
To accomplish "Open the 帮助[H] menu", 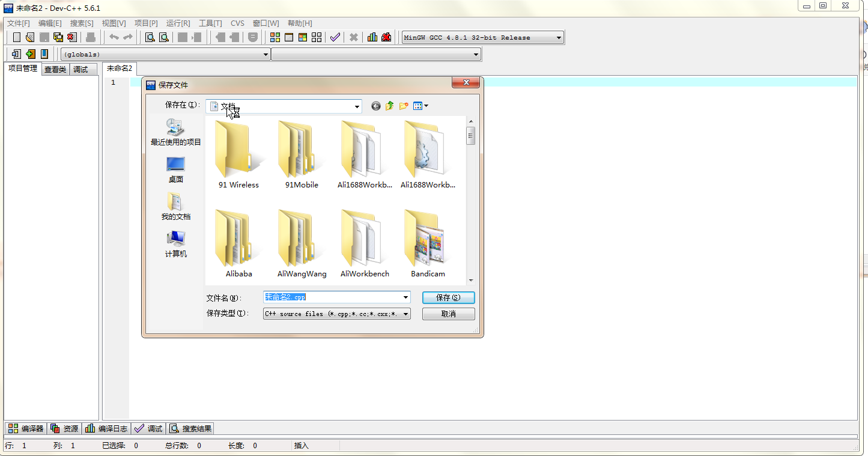I will 300,23.
